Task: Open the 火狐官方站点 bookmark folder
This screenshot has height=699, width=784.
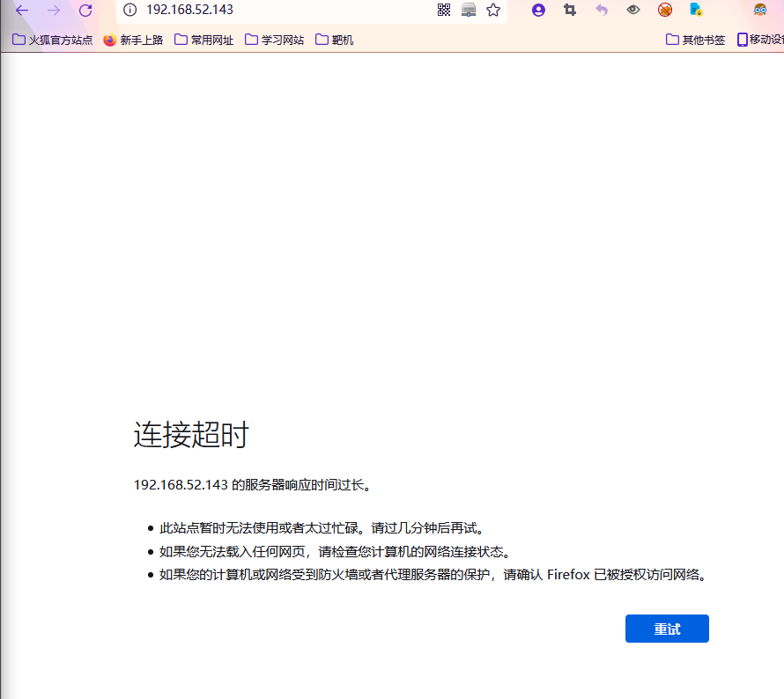Action: pyautogui.click(x=53, y=40)
